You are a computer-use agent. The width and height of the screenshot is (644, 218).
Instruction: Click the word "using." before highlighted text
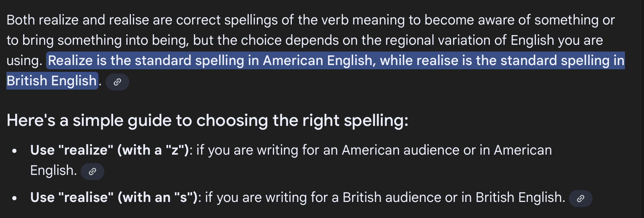[24, 61]
